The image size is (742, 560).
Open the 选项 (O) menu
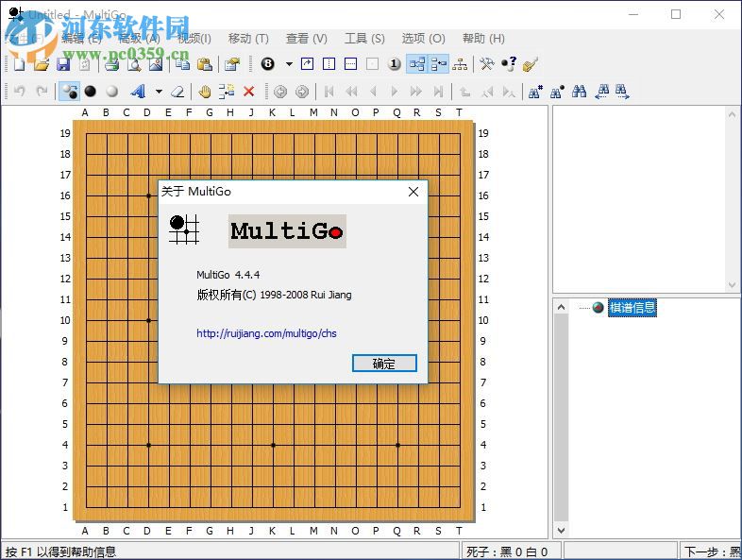coord(424,39)
